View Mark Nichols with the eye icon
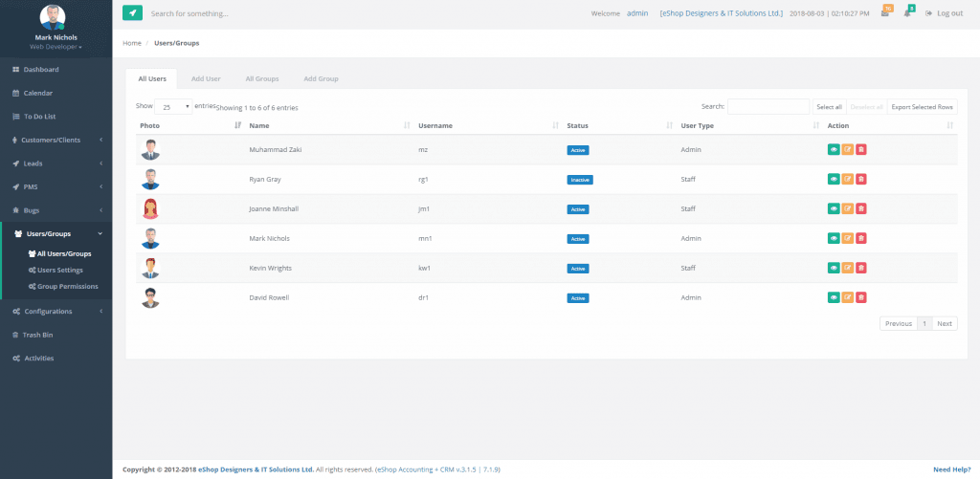The image size is (980, 479). coord(833,238)
